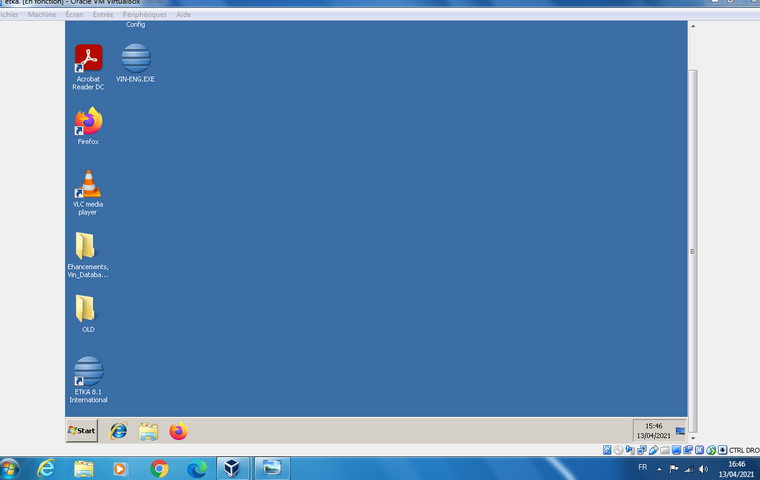The width and height of the screenshot is (760, 480).
Task: Open Windows Media Player on host taskbar
Action: [x=120, y=469]
